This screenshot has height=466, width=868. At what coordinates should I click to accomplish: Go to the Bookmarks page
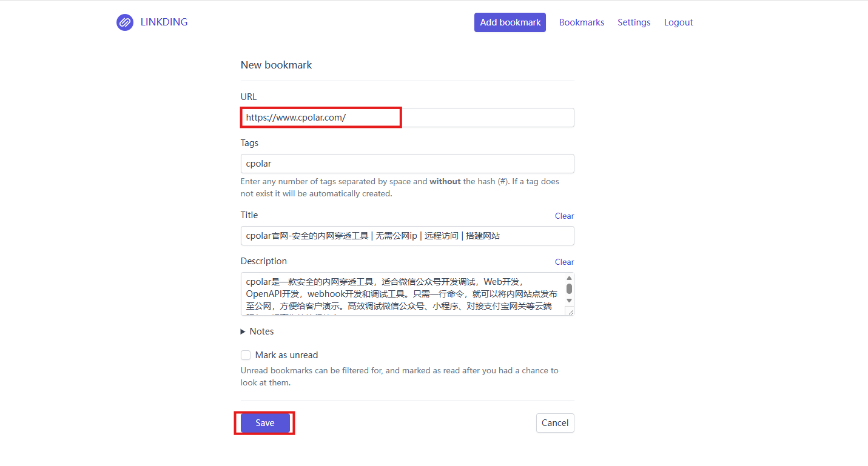[582, 22]
